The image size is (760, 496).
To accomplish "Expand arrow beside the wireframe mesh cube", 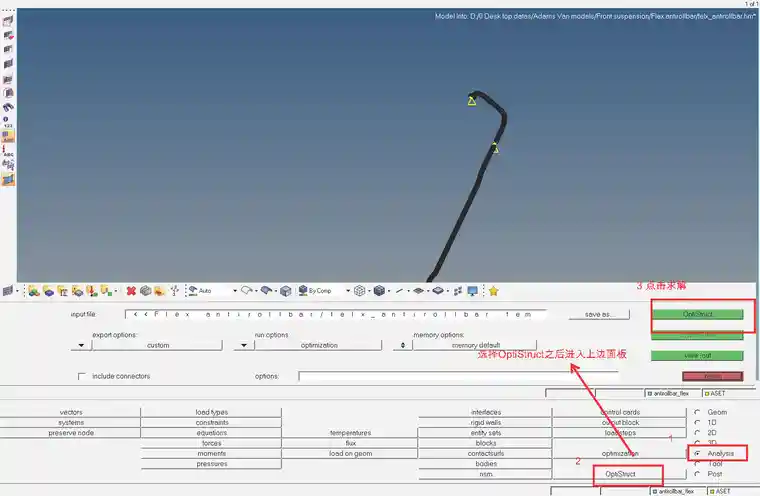I will [x=369, y=291].
